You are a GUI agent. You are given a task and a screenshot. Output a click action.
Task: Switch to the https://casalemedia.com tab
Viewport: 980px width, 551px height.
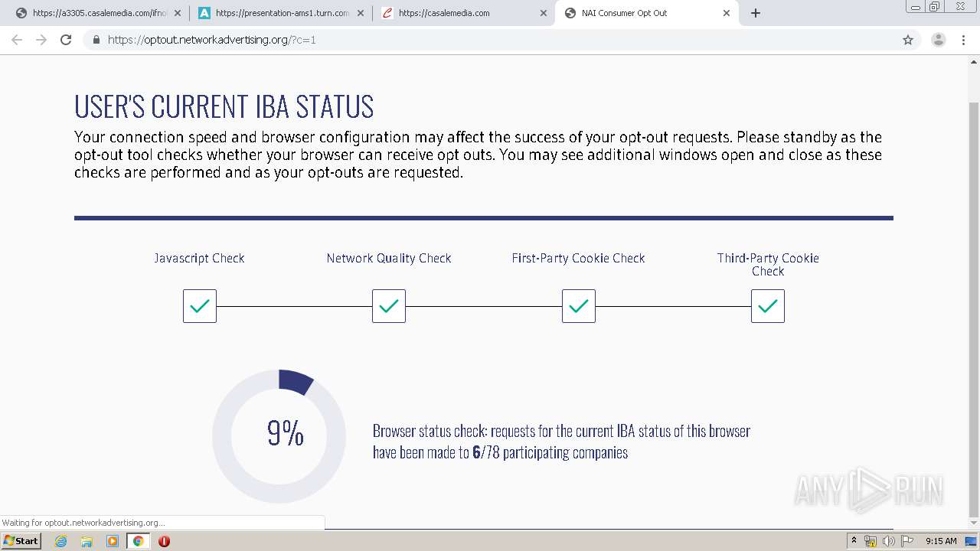pyautogui.click(x=464, y=13)
